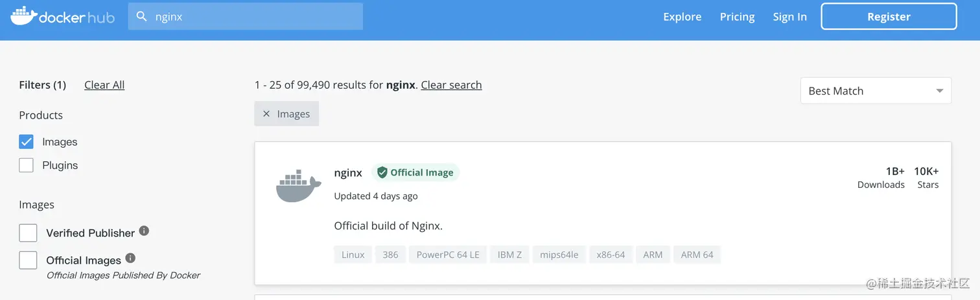This screenshot has height=300, width=980.
Task: Open the Best Match sort dropdown
Action: [876, 91]
